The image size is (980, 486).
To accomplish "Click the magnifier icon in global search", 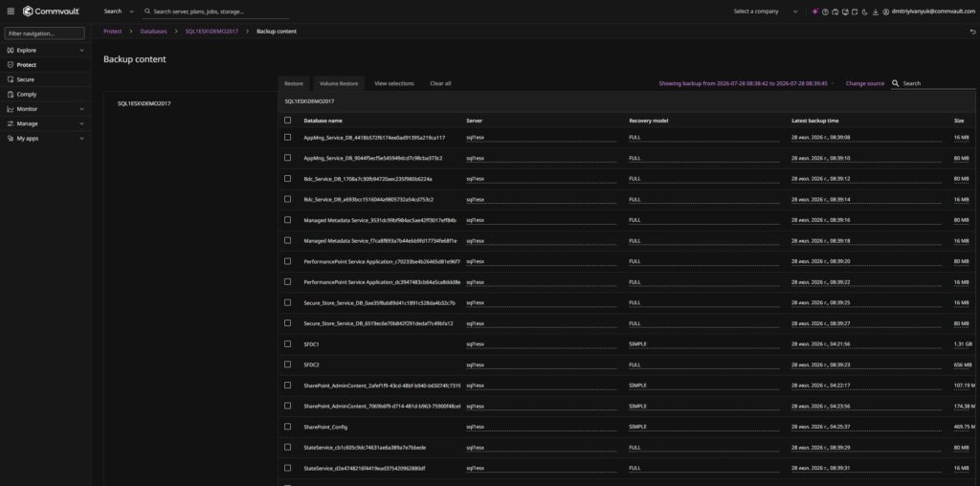I will (146, 11).
